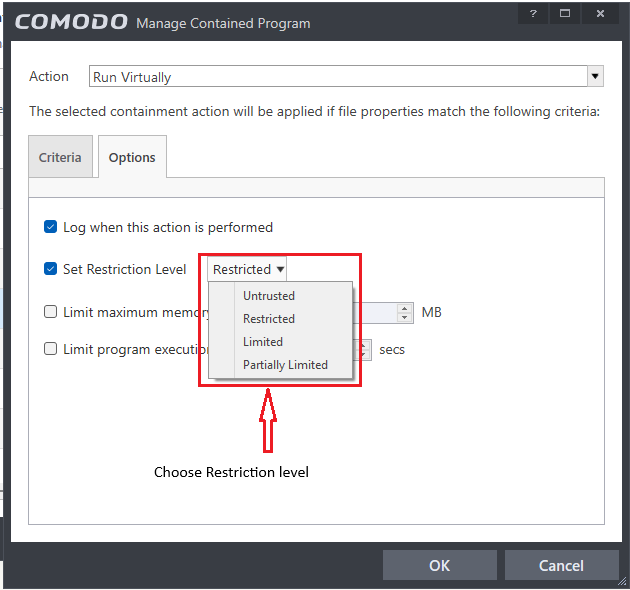Image resolution: width=630 pixels, height=590 pixels.
Task: Select the Limited restriction level
Action: coord(263,342)
